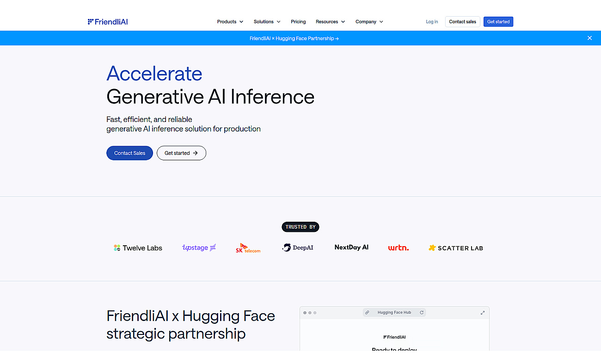Click the link icon in mock browser bar
The height and width of the screenshot is (364, 601).
(x=367, y=313)
